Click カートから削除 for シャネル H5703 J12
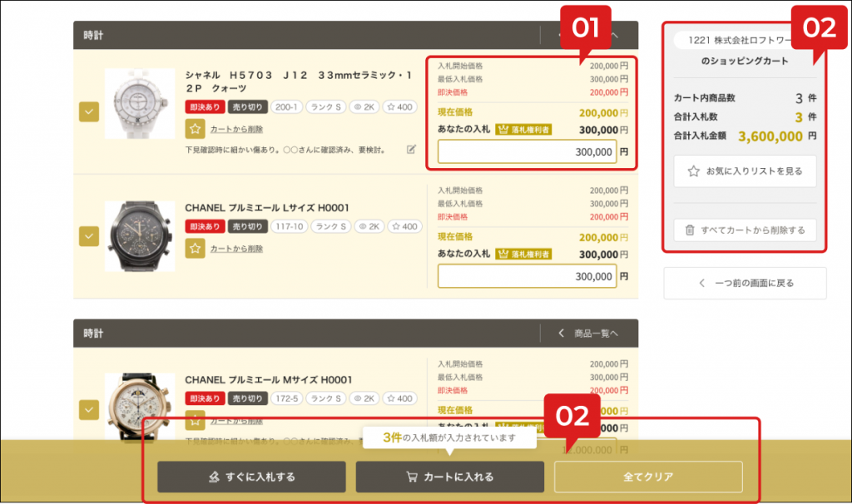 click(236, 129)
